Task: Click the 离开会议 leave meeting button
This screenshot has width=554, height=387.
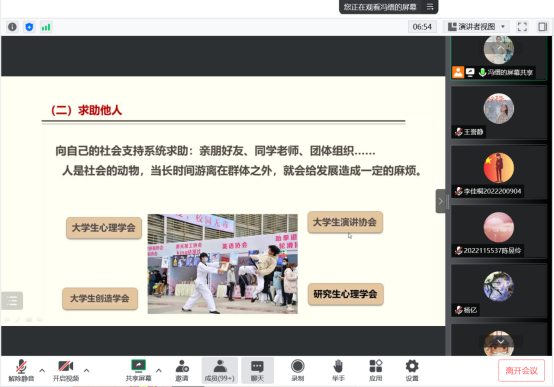Action: tap(521, 370)
